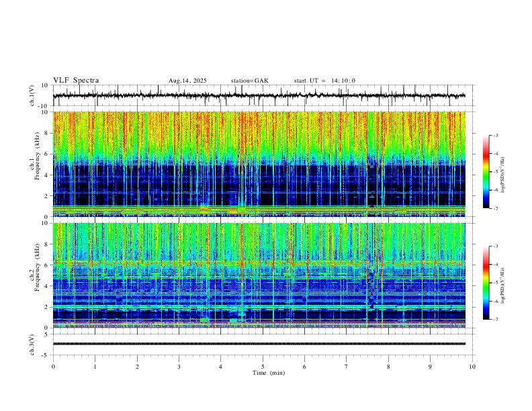Click the "9" minute tick label

click(430, 367)
